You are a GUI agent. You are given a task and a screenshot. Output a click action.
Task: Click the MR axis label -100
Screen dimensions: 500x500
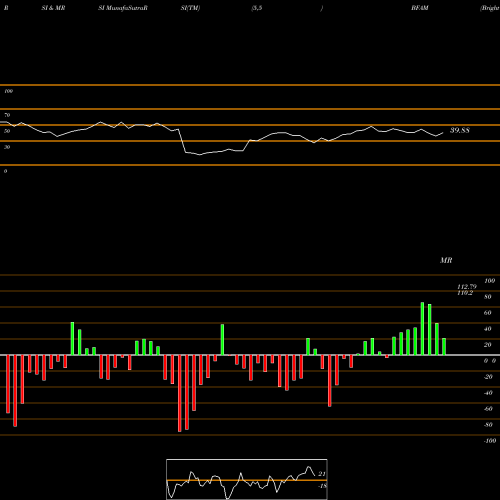490,441
